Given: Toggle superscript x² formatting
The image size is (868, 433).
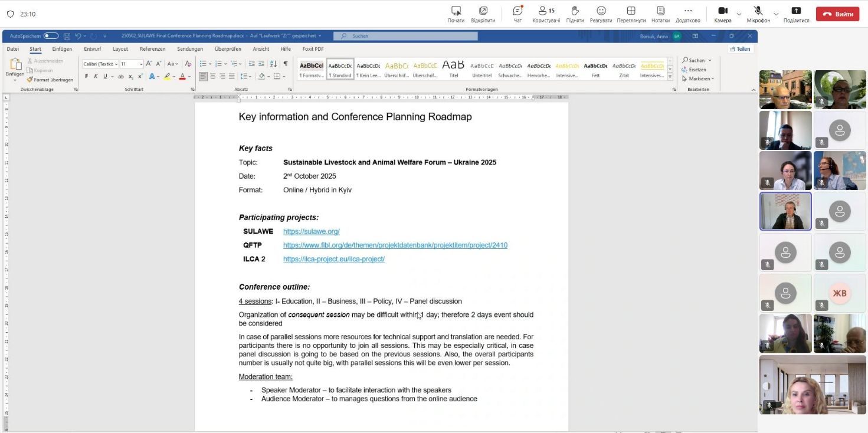Looking at the screenshot, I should pos(140,76).
